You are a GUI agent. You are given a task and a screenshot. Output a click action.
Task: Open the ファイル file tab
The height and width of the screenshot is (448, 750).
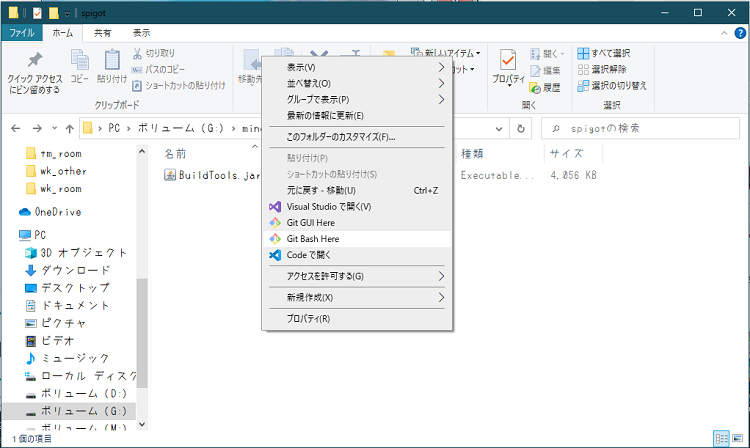22,32
